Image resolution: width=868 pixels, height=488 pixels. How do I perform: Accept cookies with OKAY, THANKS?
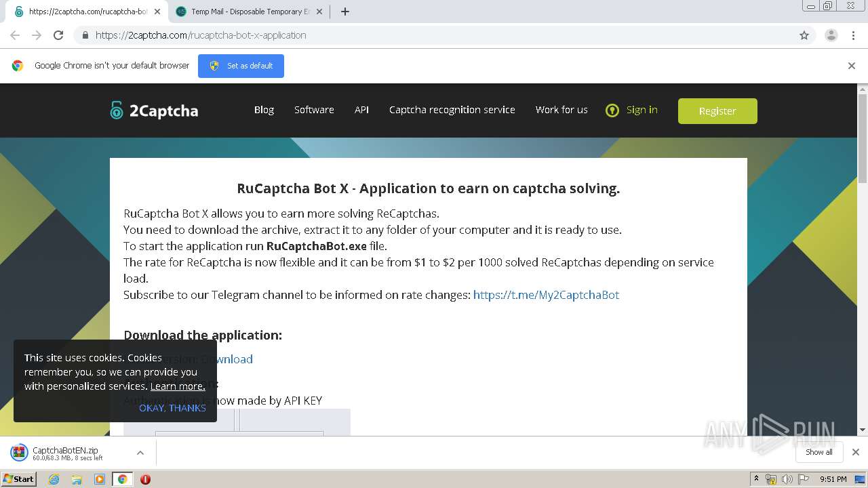(x=172, y=408)
